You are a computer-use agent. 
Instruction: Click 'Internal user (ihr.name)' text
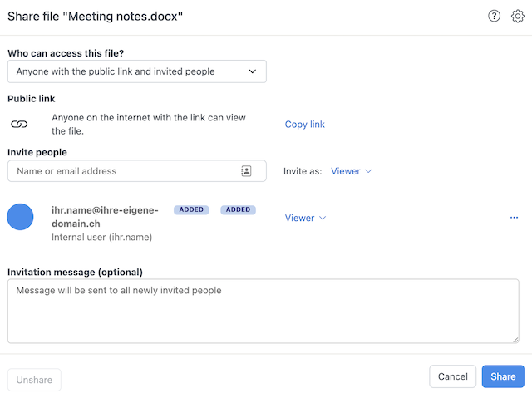coord(101,238)
